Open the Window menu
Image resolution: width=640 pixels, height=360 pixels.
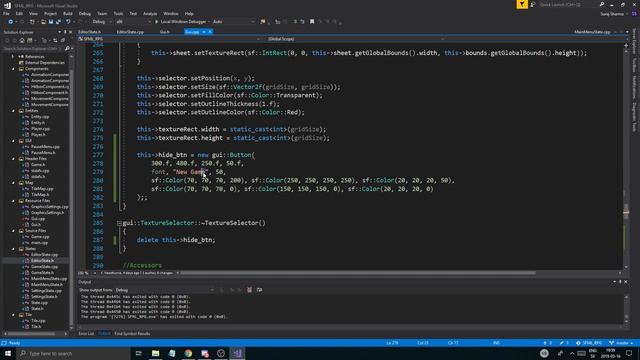171,13
